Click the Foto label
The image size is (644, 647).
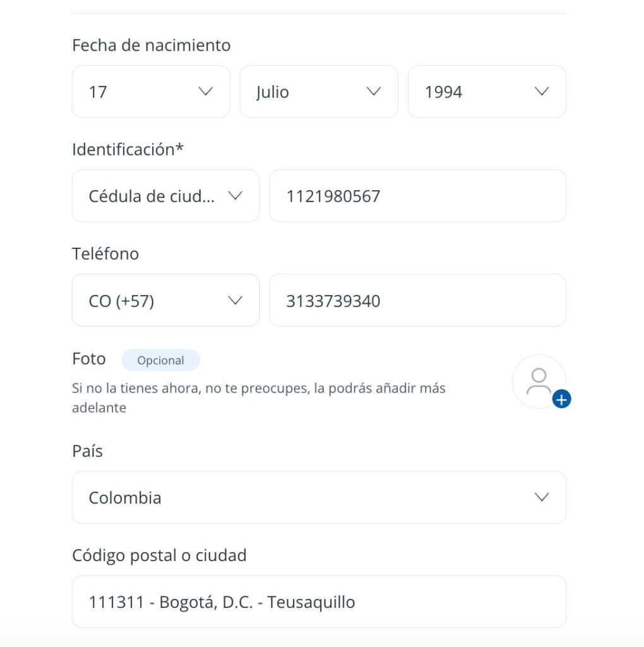(x=88, y=359)
